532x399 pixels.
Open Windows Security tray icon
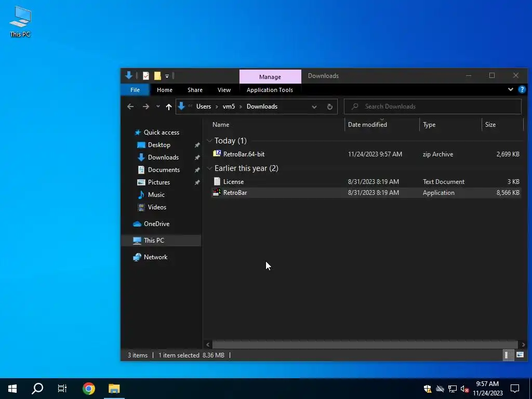pos(427,389)
